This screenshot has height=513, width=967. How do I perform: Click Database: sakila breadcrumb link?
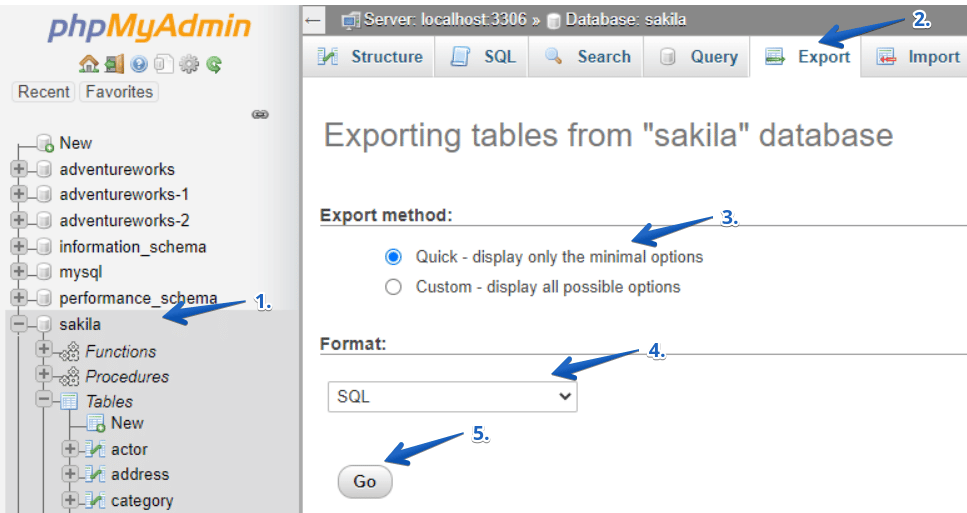tap(625, 20)
